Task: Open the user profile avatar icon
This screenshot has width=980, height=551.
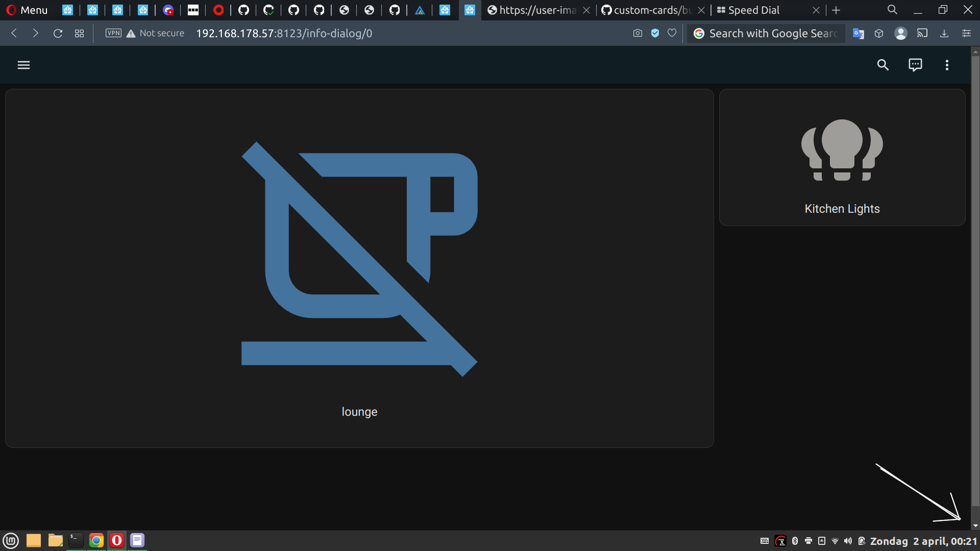Action: point(901,33)
